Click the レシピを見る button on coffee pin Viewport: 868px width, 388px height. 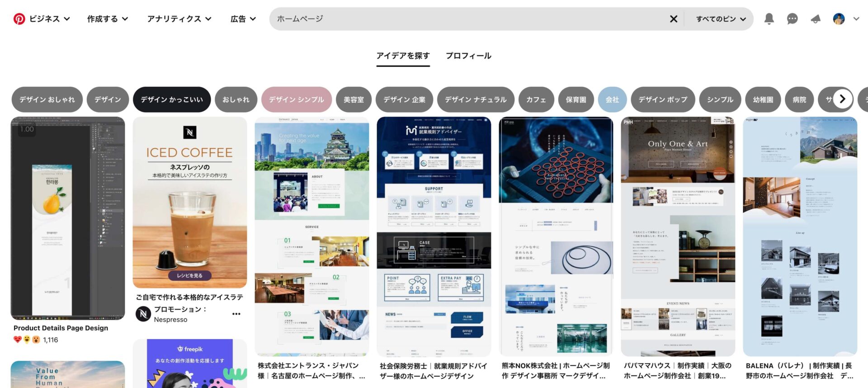click(190, 275)
